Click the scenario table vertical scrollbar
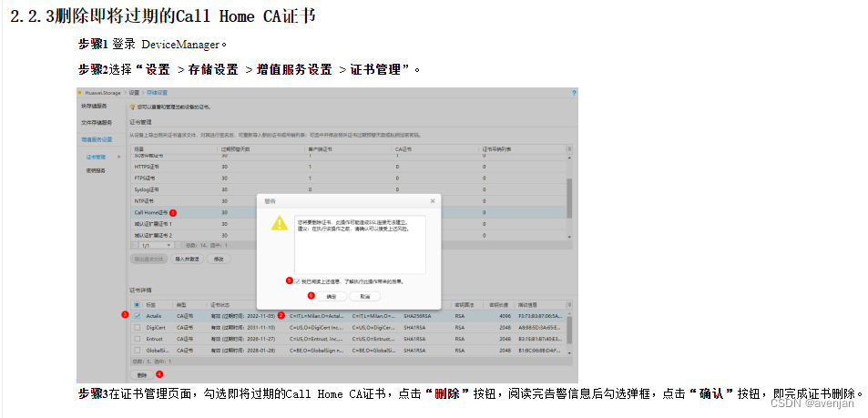This screenshot has width=868, height=418. [569, 199]
